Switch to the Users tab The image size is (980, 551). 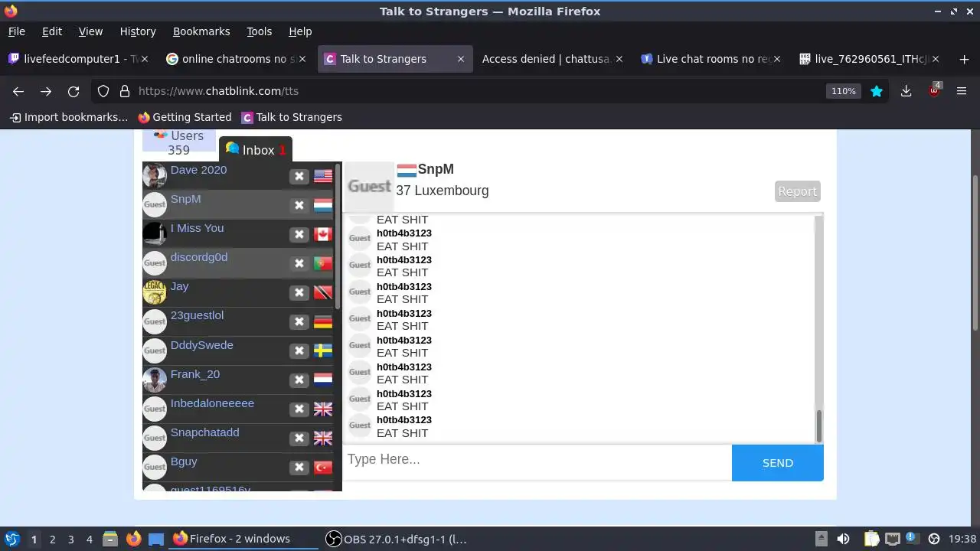(179, 142)
